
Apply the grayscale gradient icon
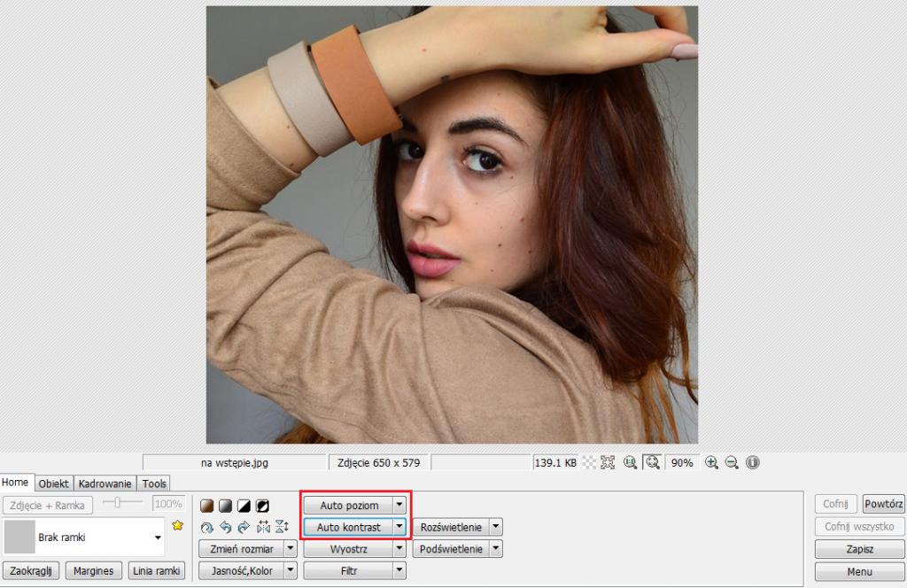(x=225, y=506)
